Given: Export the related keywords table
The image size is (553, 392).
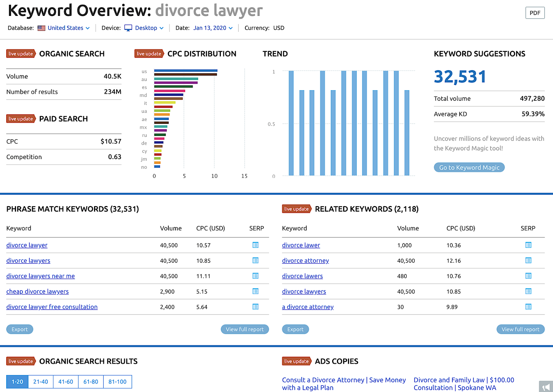Looking at the screenshot, I should [295, 329].
